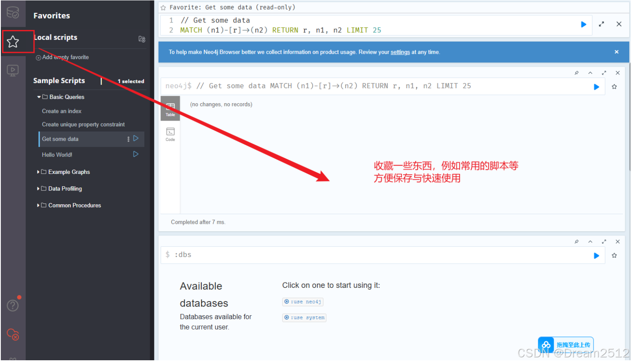Open the Guides sidebar icon
The height and width of the screenshot is (364, 631).
(13, 70)
